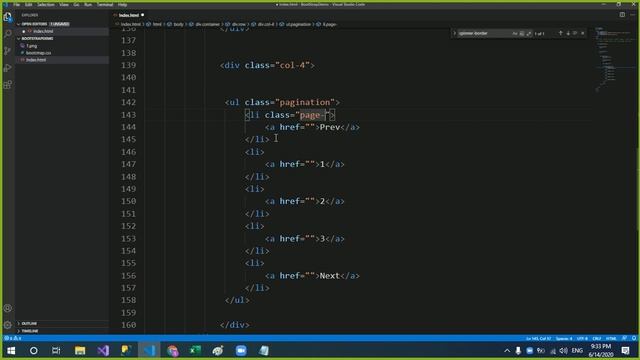Click the split editor icon
The width and height of the screenshot is (640, 360).
622,15
